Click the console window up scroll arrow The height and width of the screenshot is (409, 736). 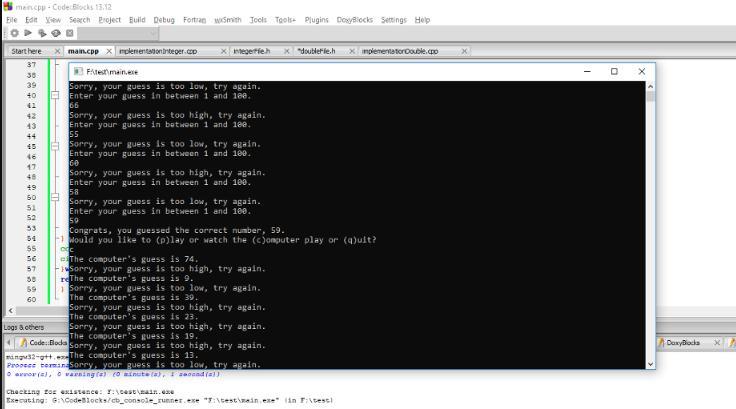pyautogui.click(x=650, y=86)
